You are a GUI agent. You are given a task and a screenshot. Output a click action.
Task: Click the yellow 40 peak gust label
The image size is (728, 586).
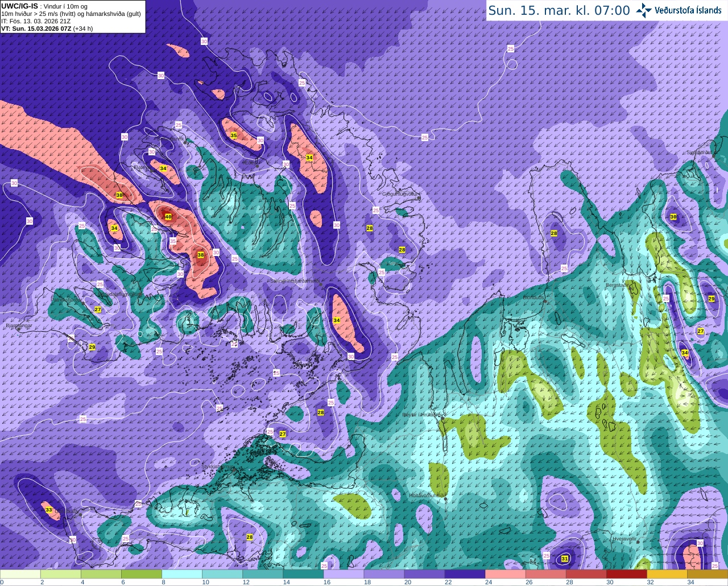[168, 217]
